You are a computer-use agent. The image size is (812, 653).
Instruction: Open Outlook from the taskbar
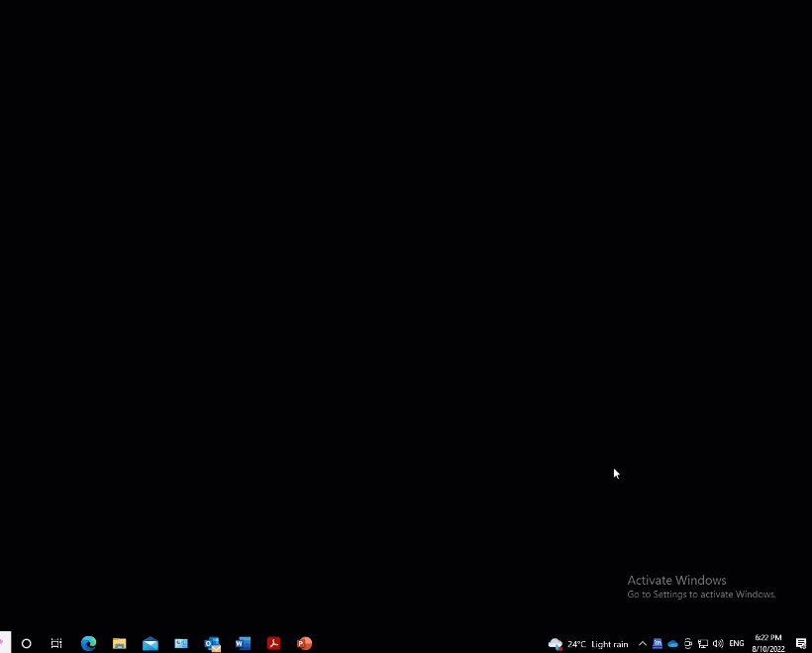pos(212,643)
